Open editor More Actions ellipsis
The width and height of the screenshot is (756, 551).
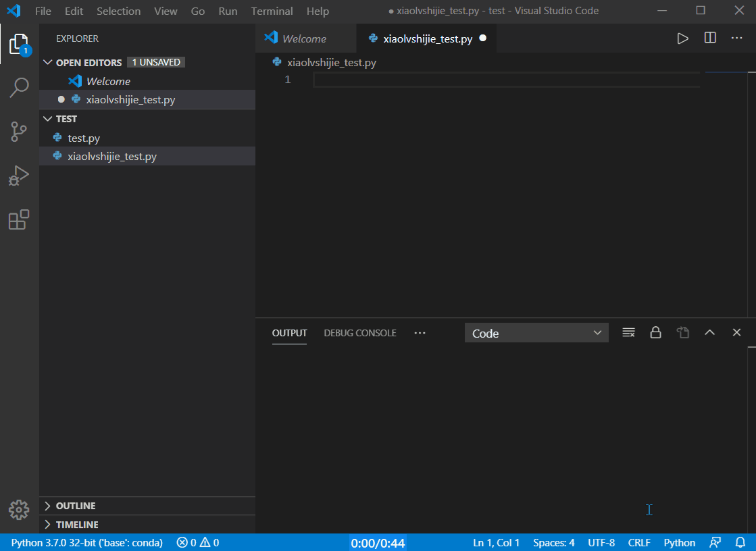[x=736, y=38]
